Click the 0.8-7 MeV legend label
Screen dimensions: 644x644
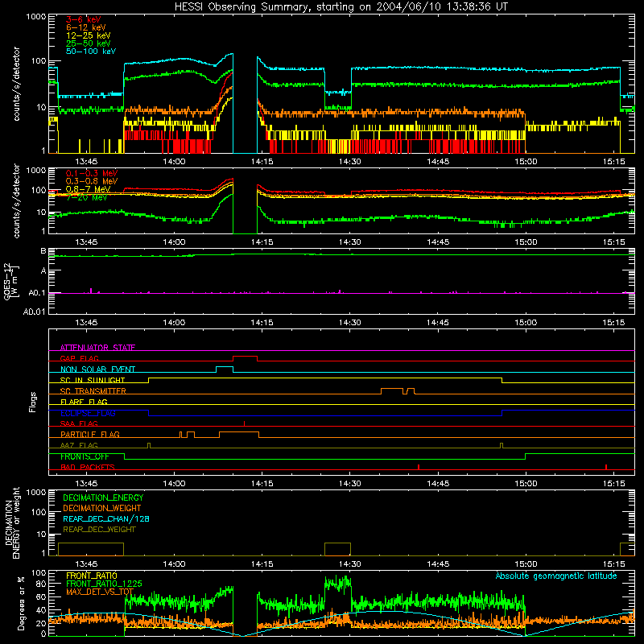click(x=89, y=189)
